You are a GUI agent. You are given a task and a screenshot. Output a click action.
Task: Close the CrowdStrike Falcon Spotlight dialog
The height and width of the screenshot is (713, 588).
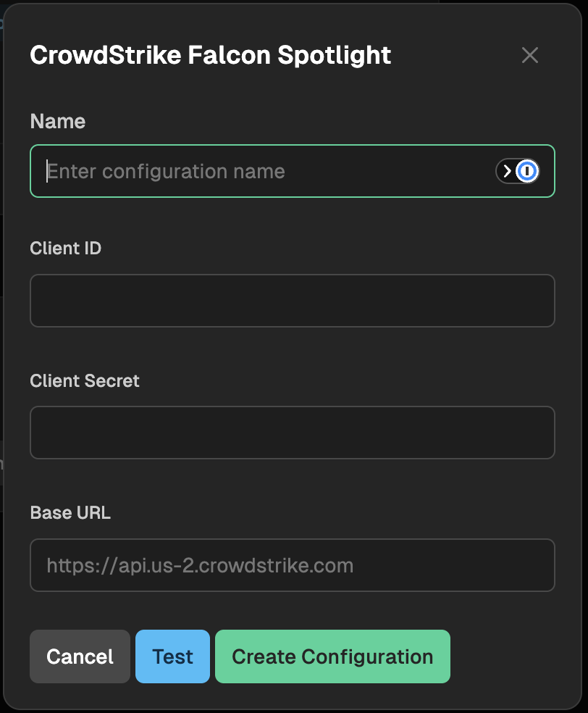coord(530,56)
